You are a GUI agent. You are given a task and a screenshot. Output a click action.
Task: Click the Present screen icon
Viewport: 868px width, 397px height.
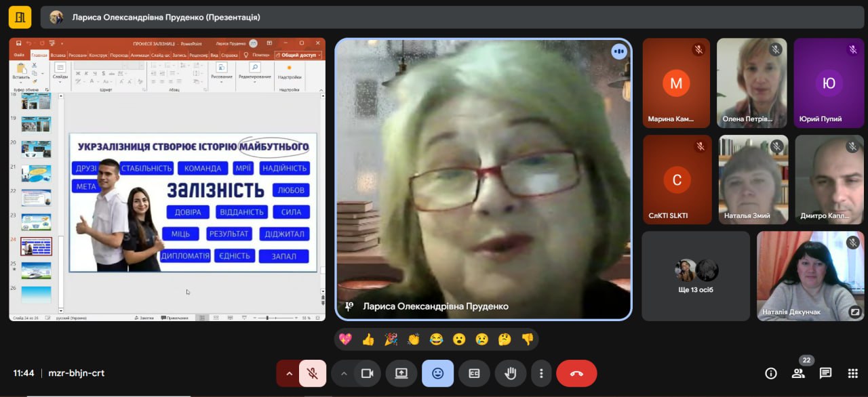click(401, 373)
